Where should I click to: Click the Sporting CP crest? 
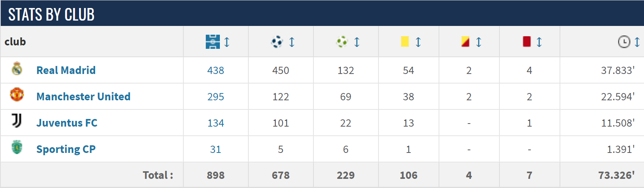pyautogui.click(x=17, y=147)
